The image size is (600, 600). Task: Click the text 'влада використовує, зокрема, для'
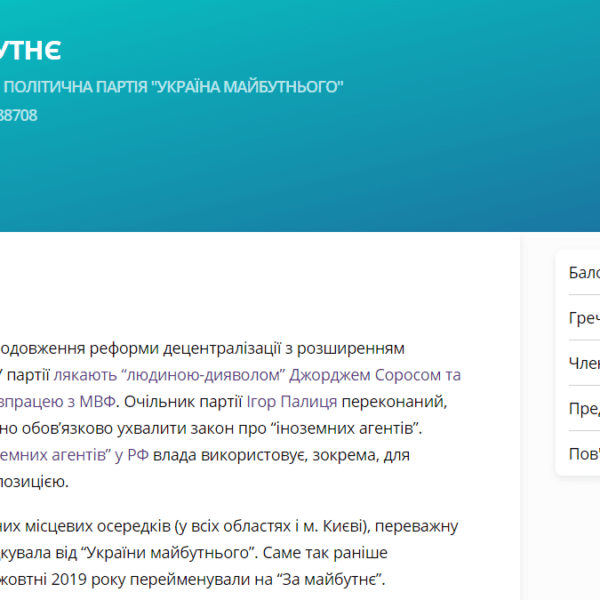tap(281, 455)
